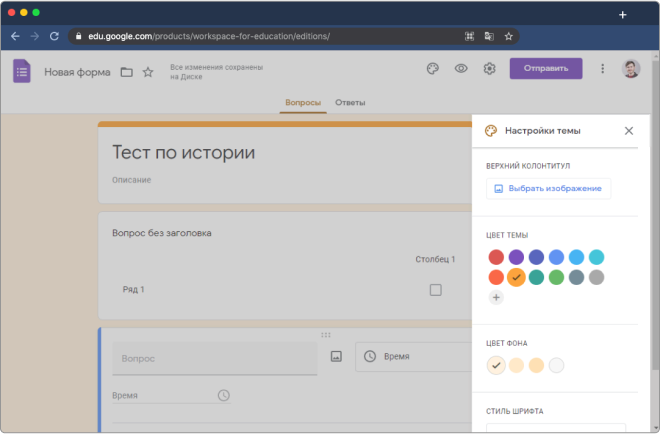Click the translate page icon
The image size is (660, 434).
pyautogui.click(x=489, y=36)
